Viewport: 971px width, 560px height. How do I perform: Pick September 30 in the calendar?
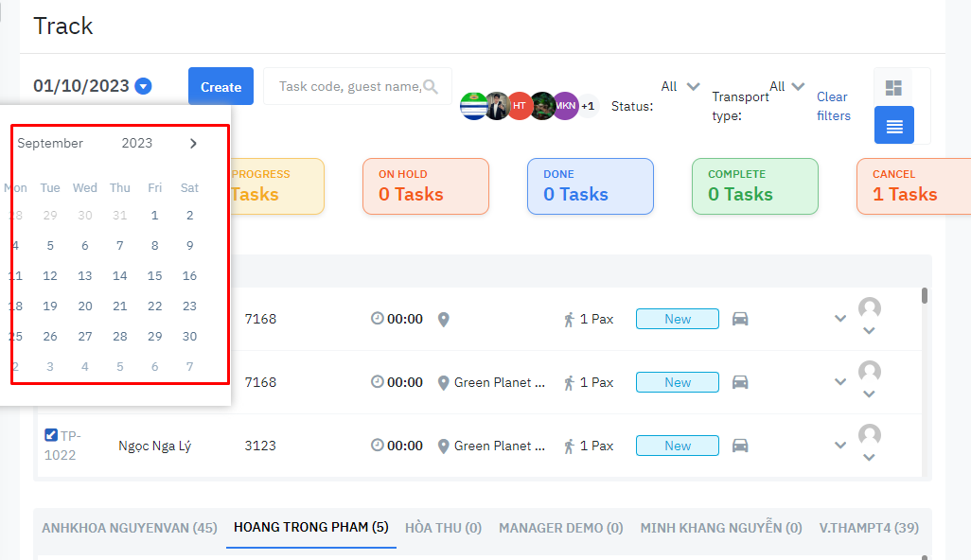click(x=189, y=337)
